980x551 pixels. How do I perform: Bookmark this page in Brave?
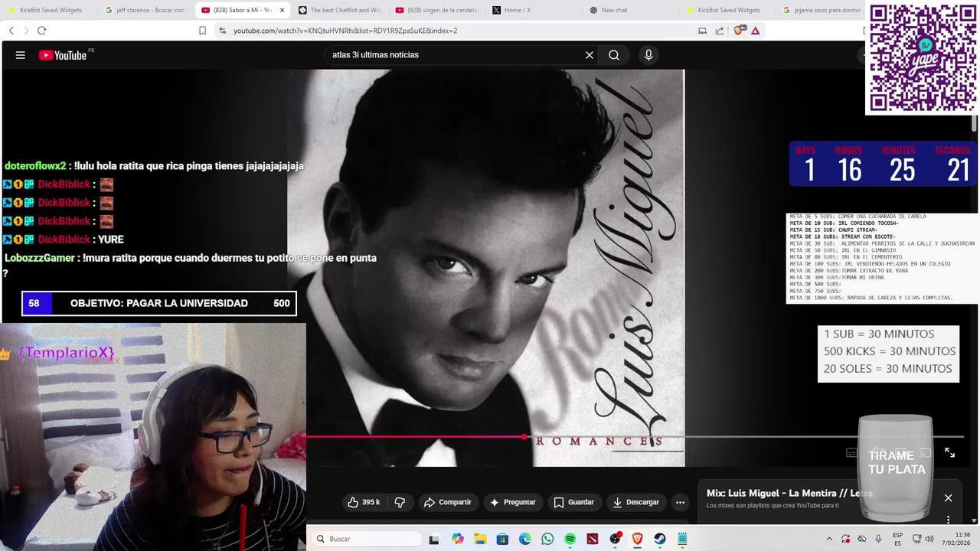(x=203, y=31)
